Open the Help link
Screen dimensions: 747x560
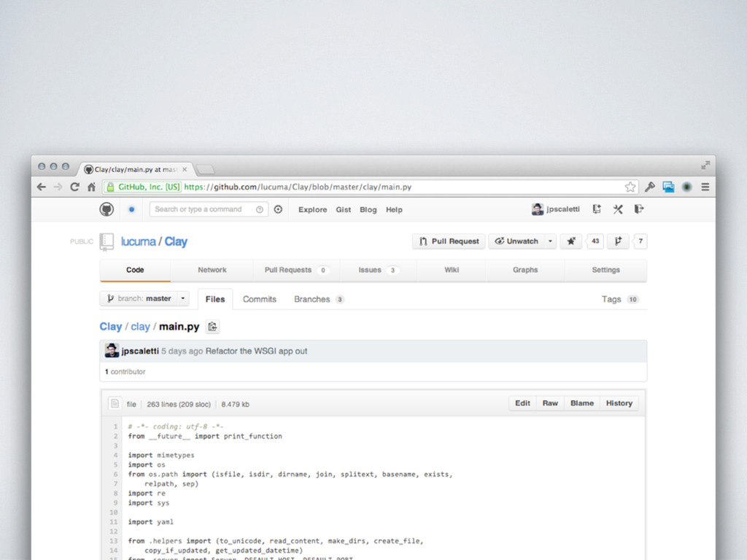pyautogui.click(x=394, y=209)
